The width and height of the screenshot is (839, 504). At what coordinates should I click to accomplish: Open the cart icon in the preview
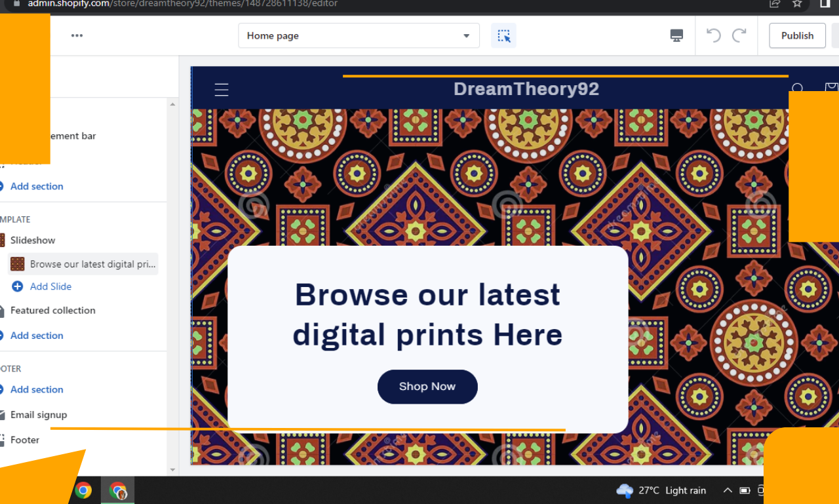point(830,87)
